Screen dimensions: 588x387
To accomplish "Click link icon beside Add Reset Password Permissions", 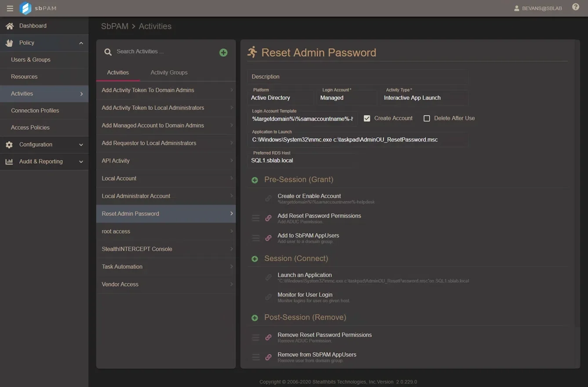I will coord(268,218).
